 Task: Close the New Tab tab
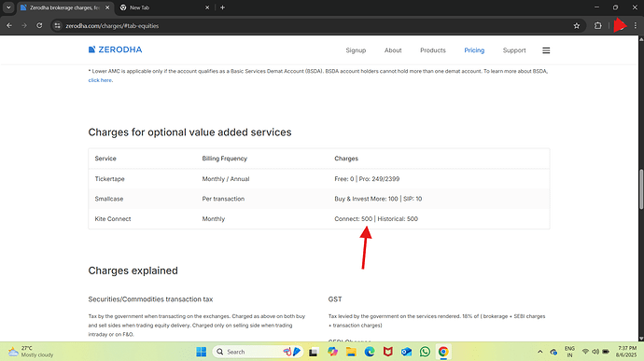[x=207, y=7]
